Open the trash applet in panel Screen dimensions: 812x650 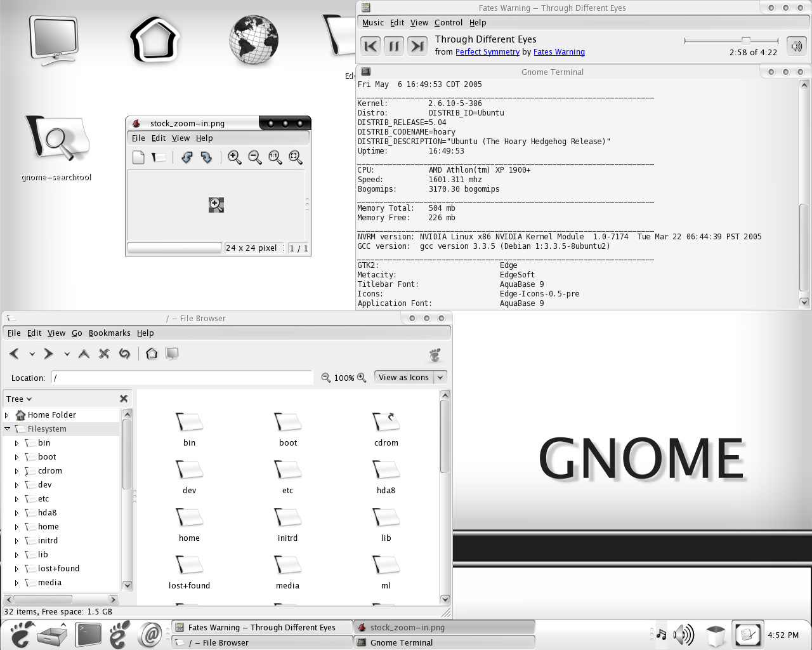pyautogui.click(x=716, y=635)
